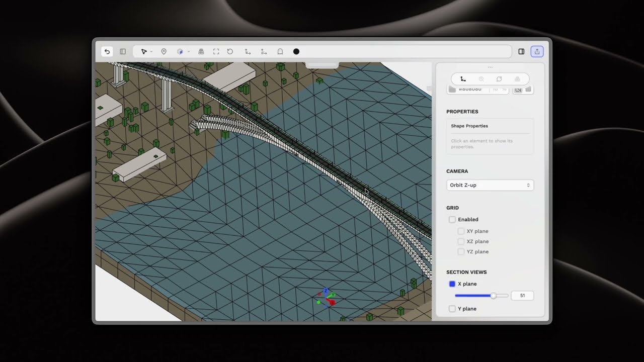This screenshot has width=644, height=362.
Task: Click the solid square icon beside the color row
Action: 528,89
